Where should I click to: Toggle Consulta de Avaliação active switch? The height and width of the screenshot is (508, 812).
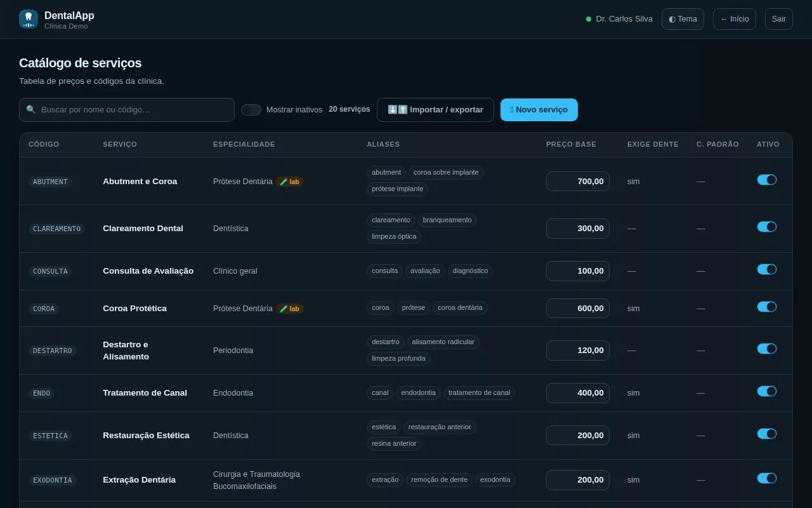click(767, 269)
